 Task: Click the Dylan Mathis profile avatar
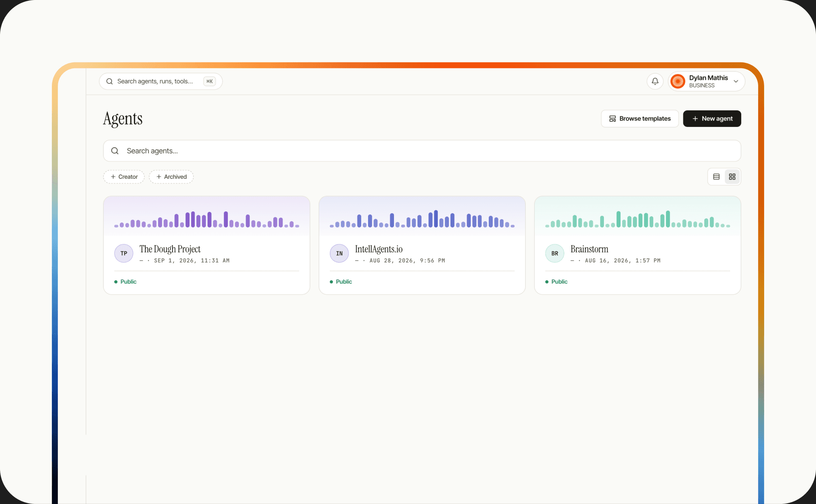coord(677,81)
